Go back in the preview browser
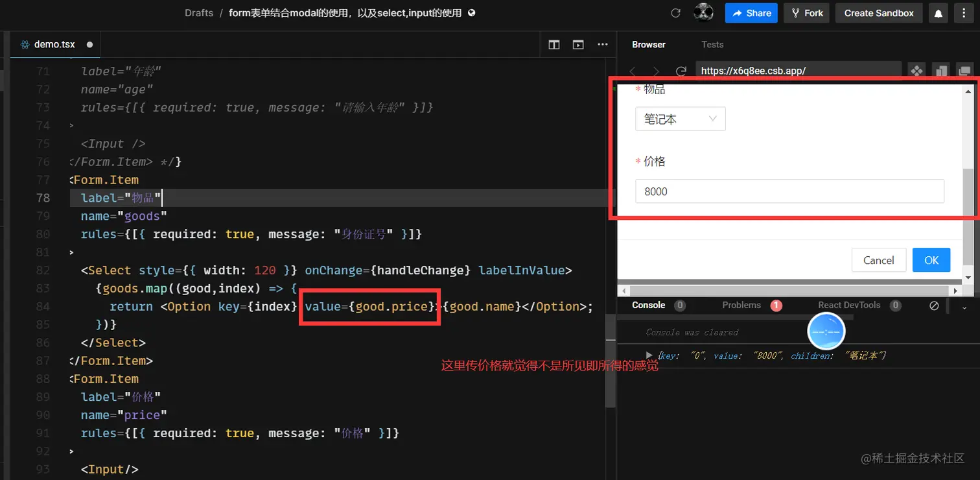 click(x=633, y=71)
